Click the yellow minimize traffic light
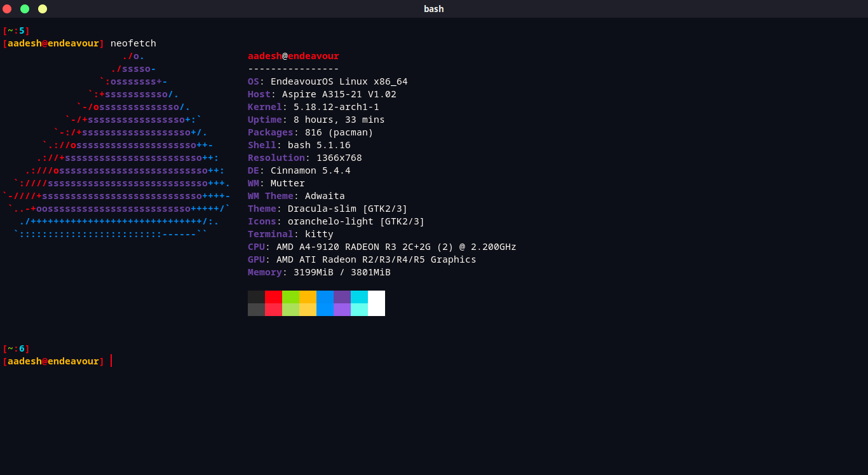This screenshot has width=868, height=475. point(42,9)
